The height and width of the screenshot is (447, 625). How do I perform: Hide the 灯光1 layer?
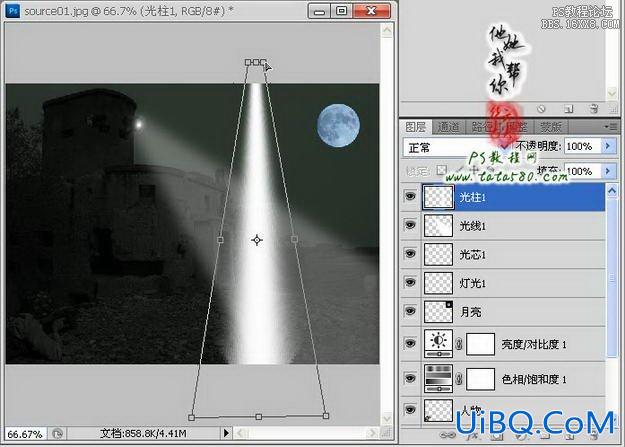coord(410,282)
